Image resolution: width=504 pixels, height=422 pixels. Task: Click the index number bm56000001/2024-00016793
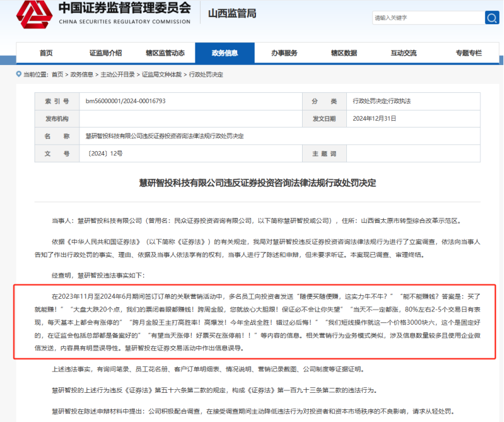point(126,101)
